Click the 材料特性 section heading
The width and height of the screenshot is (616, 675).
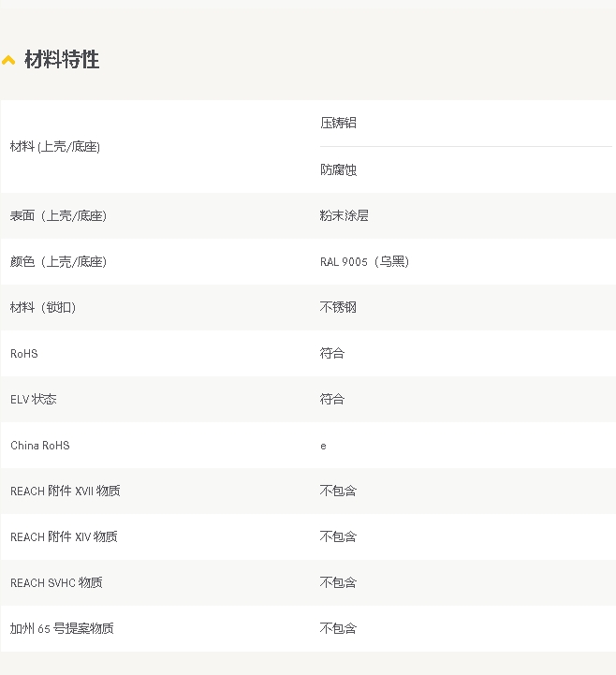62,59
